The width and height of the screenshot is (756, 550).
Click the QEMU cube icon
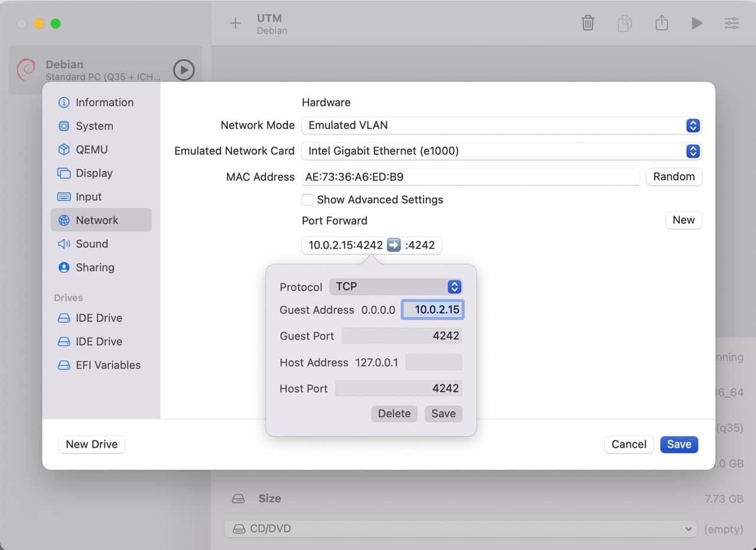point(64,149)
